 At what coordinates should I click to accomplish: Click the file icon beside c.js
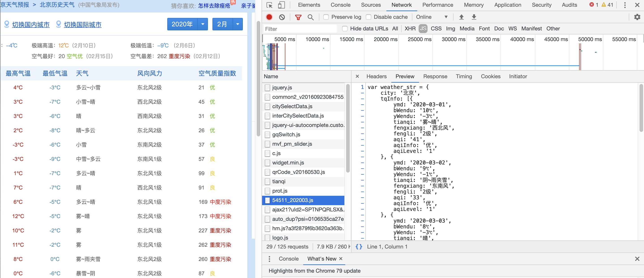click(x=267, y=153)
